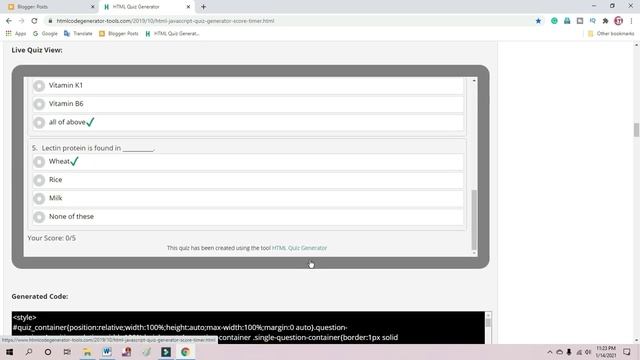Viewport: 640px width, 360px height.
Task: Go forward to the next page
Action: (x=22, y=21)
